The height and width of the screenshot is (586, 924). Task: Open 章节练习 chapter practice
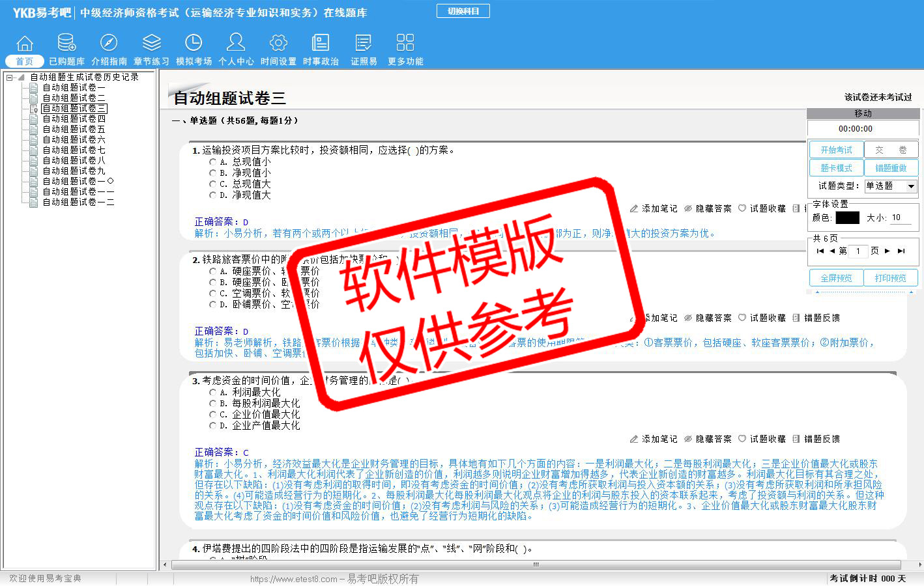[x=151, y=44]
